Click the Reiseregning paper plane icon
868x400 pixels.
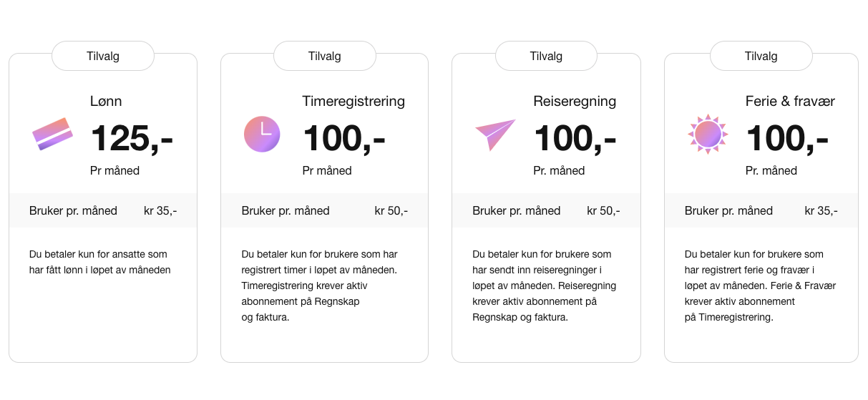point(495,134)
